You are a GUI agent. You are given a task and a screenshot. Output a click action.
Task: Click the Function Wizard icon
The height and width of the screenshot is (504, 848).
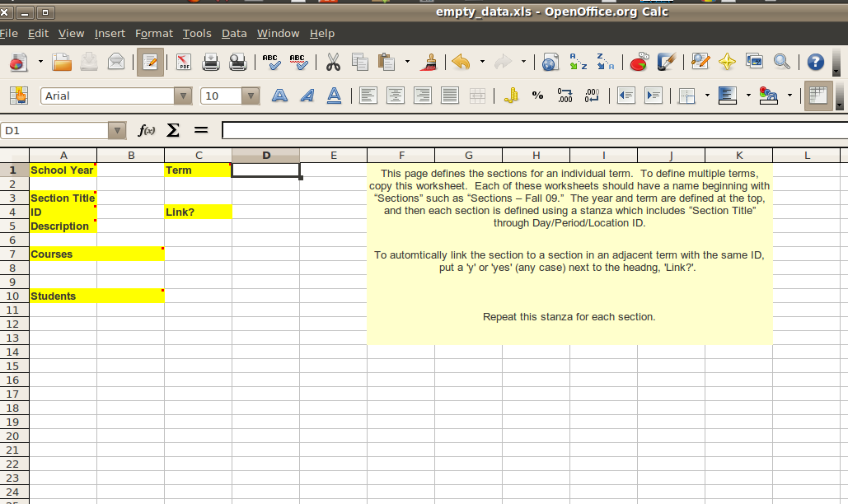point(147,130)
